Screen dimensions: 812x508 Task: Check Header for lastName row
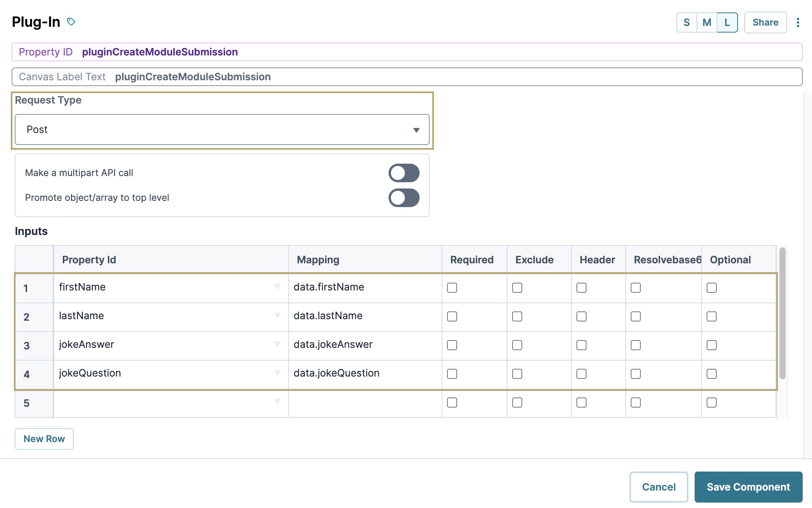click(x=581, y=316)
